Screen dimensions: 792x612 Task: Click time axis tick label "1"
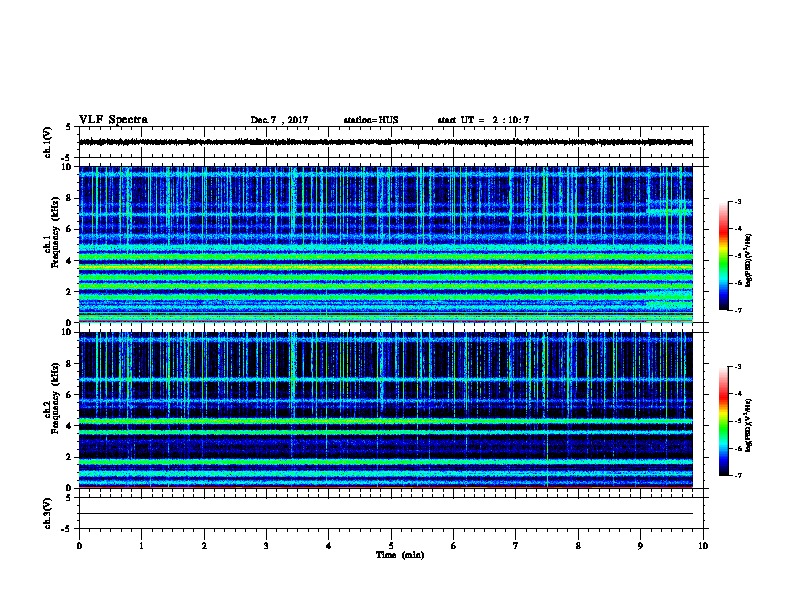pos(141,546)
